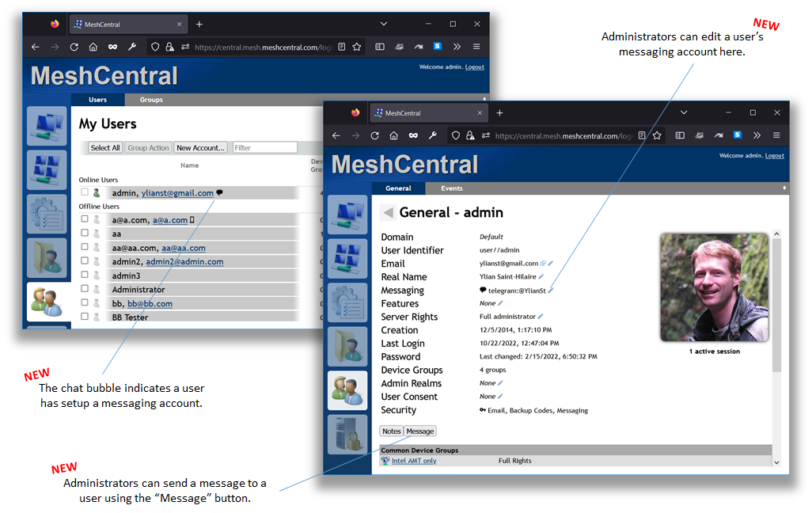Open the Files folder sidebar icon

348,346
